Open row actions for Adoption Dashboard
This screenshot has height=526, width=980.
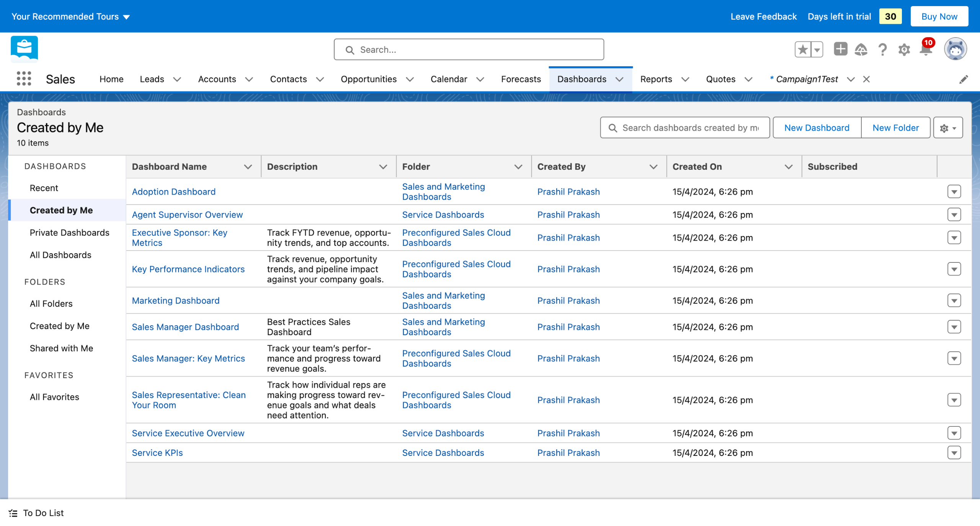point(954,192)
